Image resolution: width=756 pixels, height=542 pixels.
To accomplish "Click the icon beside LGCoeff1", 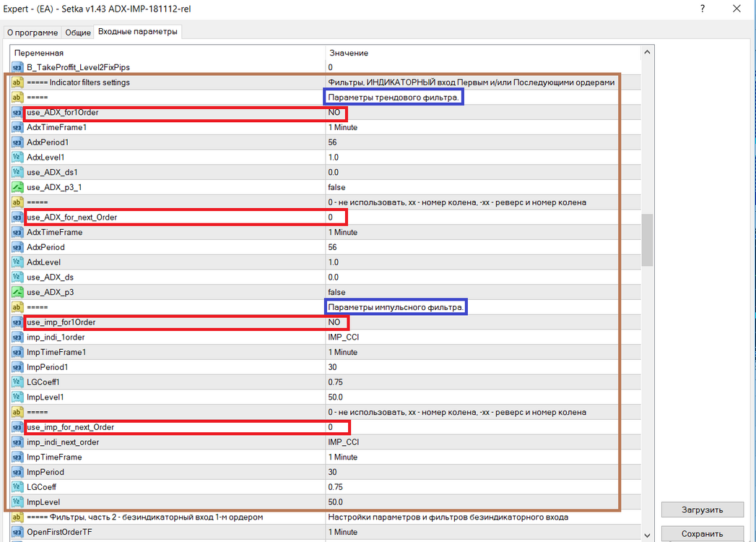I will coord(17,382).
